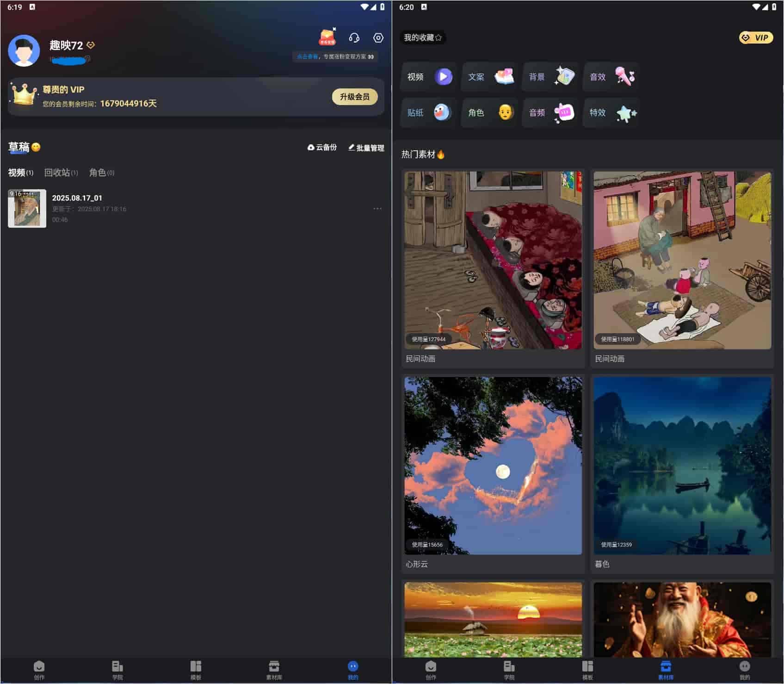Image resolution: width=784 pixels, height=684 pixels.
Task: Tap the red envelope promo icon
Action: [327, 37]
